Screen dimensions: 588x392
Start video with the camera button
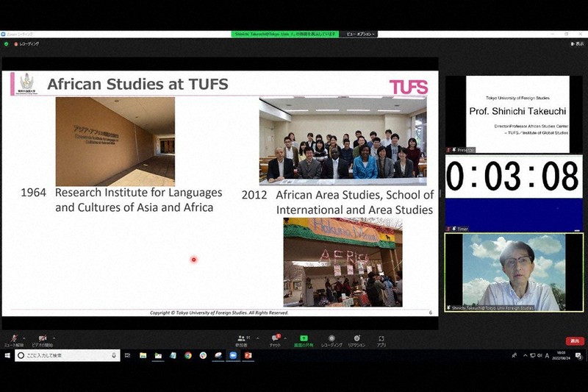click(43, 341)
